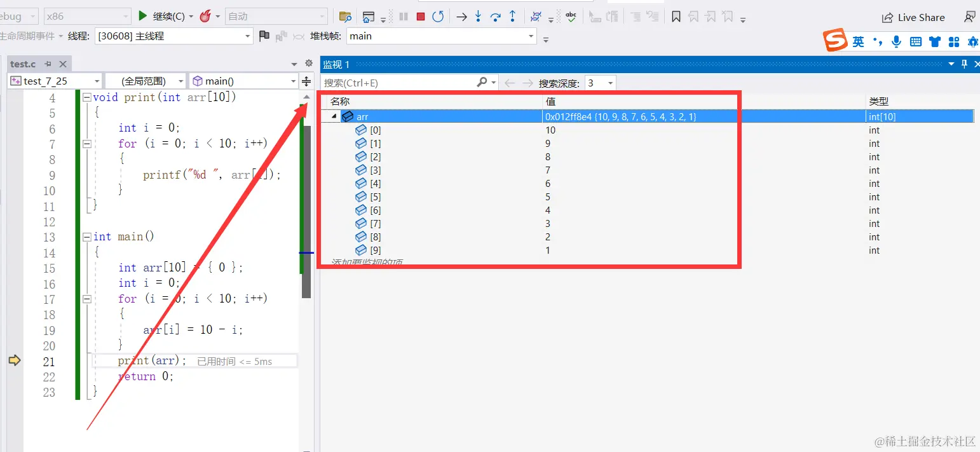This screenshot has width=980, height=452.
Task: Open the 堆栈帧 dropdown showing main
Action: 442,36
